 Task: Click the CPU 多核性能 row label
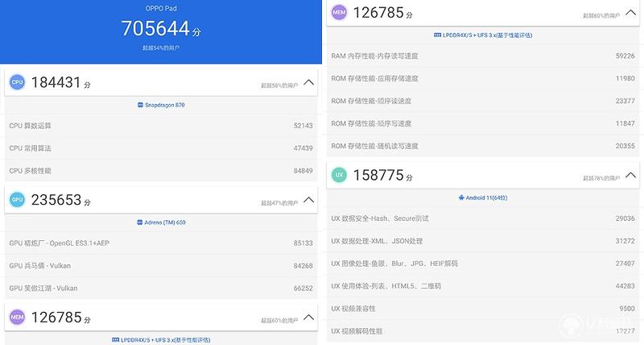[31, 171]
